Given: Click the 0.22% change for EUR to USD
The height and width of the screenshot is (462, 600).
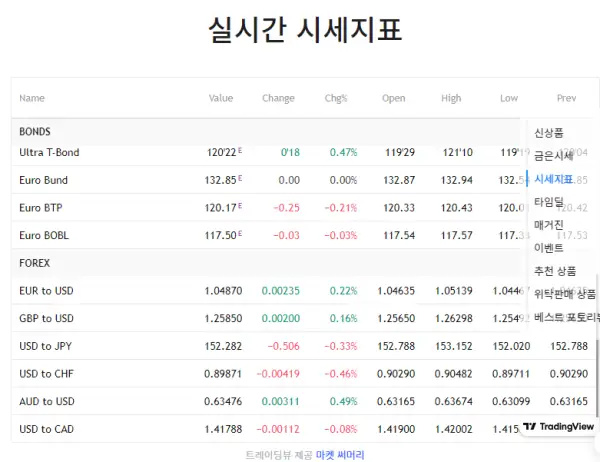Looking at the screenshot, I should (344, 291).
